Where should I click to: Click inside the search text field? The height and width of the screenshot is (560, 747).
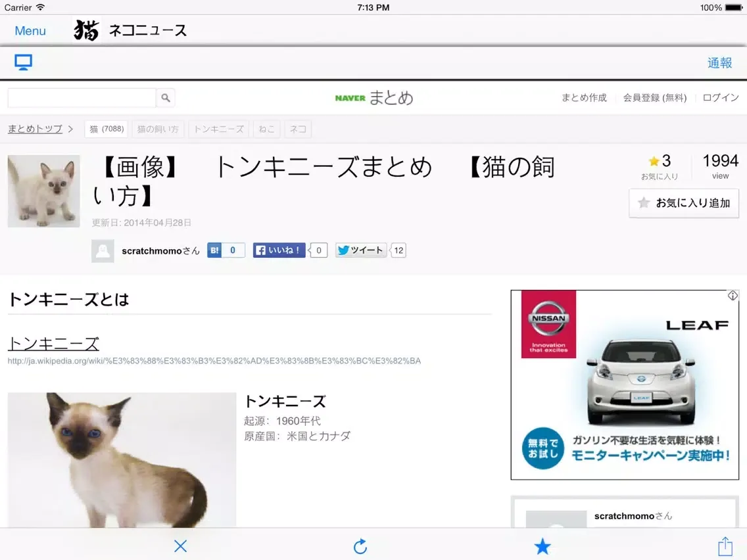point(82,98)
